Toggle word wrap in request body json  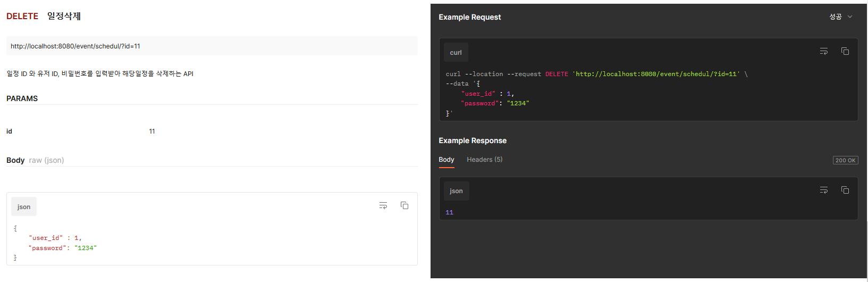tap(383, 205)
